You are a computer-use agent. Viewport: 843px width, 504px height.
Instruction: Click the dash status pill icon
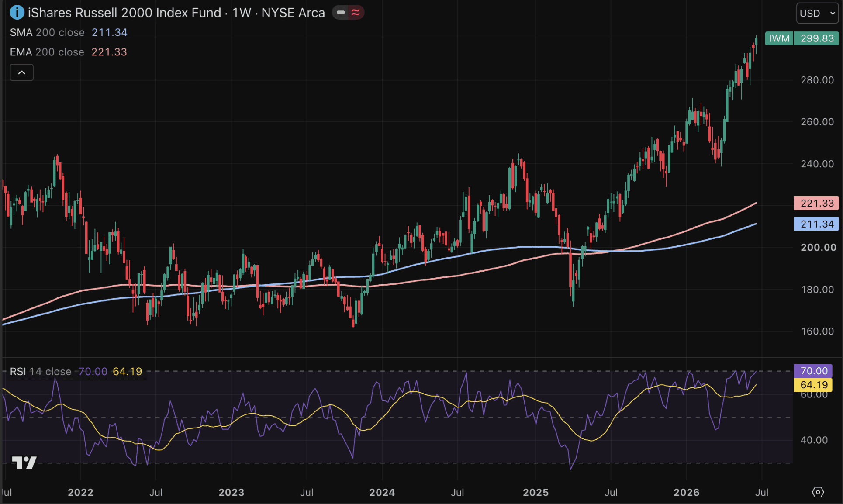(341, 13)
